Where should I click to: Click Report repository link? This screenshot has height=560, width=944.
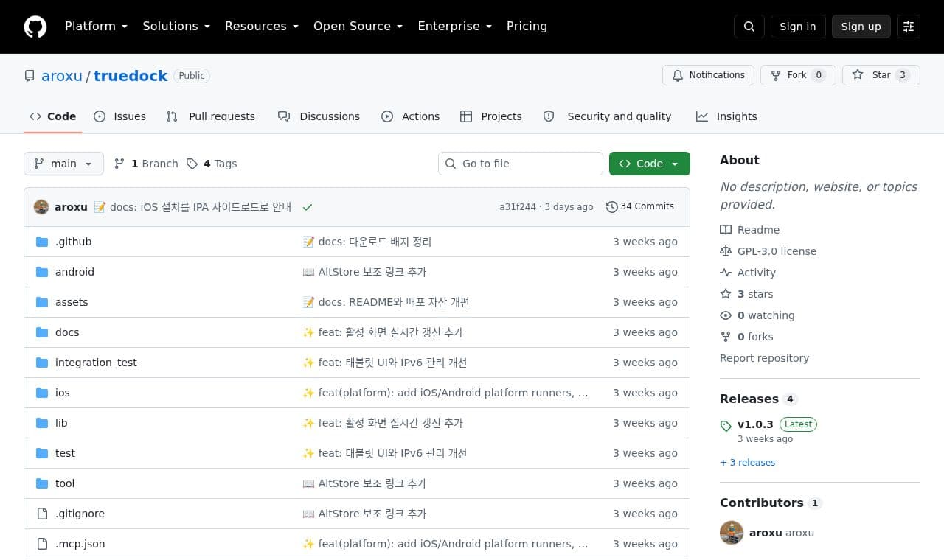(764, 358)
